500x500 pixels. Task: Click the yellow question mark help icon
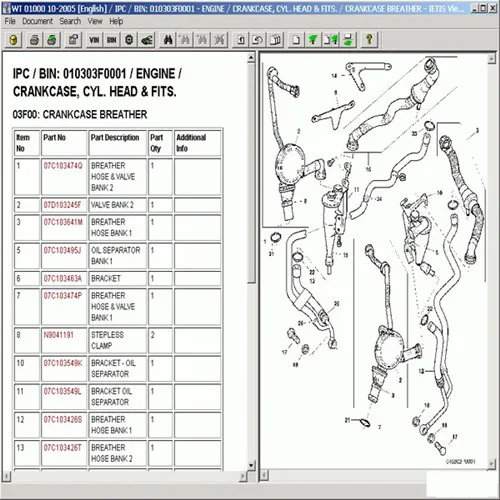(x=369, y=40)
